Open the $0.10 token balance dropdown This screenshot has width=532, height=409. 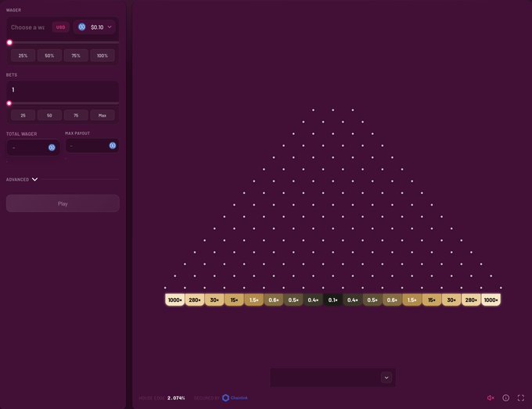point(95,27)
